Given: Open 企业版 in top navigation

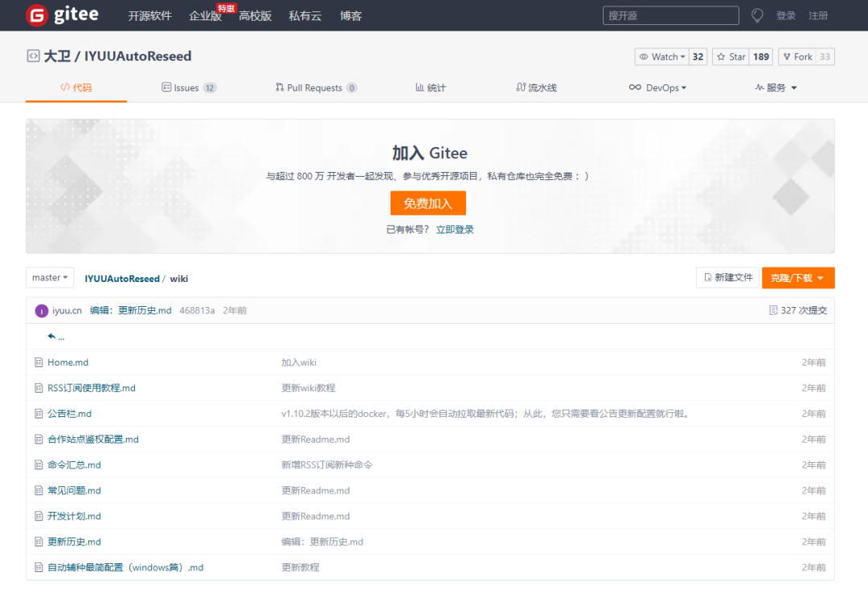Looking at the screenshot, I should [x=206, y=16].
